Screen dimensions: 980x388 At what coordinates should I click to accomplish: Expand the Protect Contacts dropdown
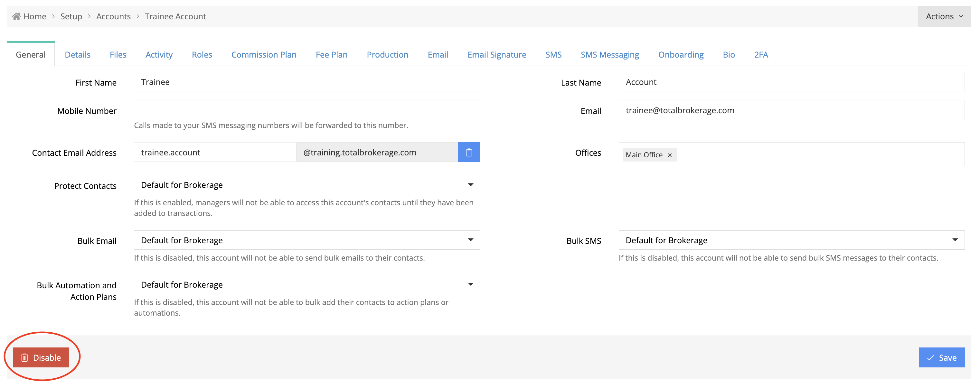tap(306, 185)
